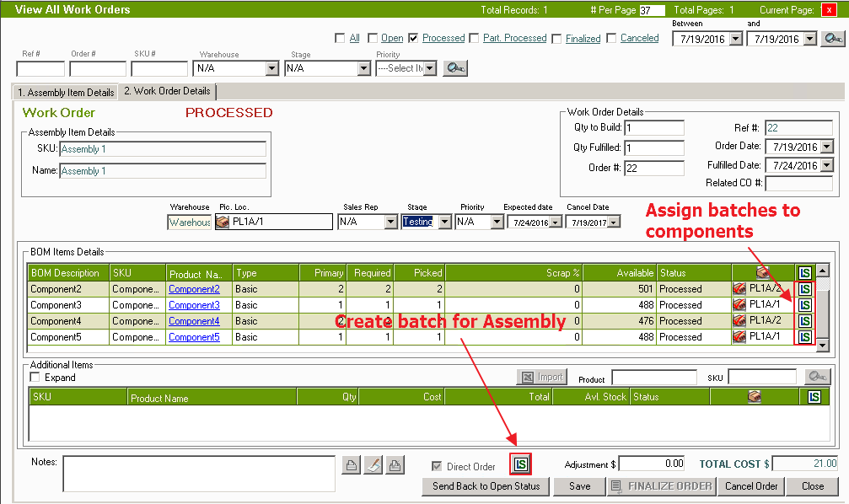
Task: Uncheck the Processed filter checkbox
Action: (413, 38)
